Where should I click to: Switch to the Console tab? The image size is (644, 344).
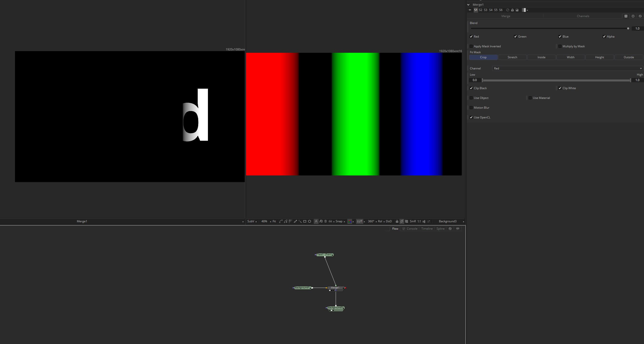pos(410,229)
